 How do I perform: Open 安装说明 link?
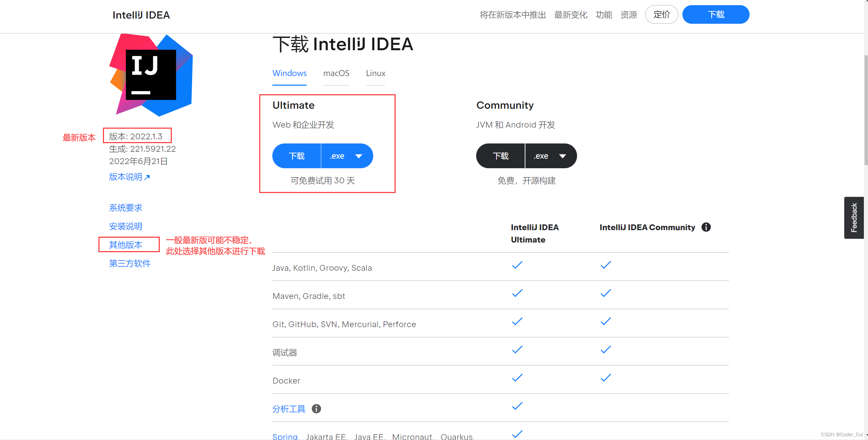[126, 226]
